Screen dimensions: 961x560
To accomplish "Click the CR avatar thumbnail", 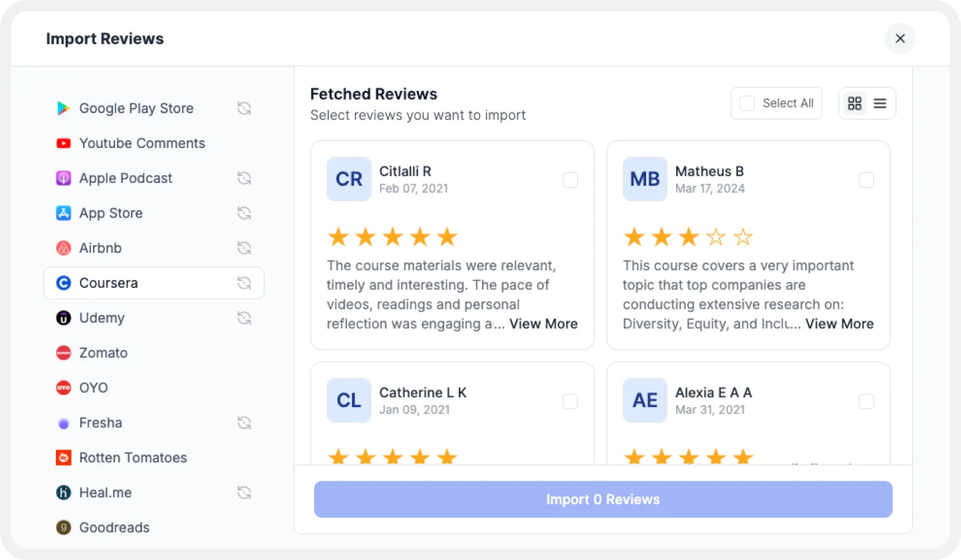I will coord(349,179).
